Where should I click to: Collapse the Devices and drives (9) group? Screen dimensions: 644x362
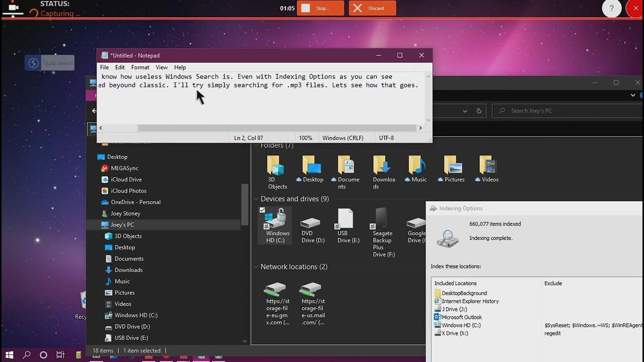click(256, 199)
